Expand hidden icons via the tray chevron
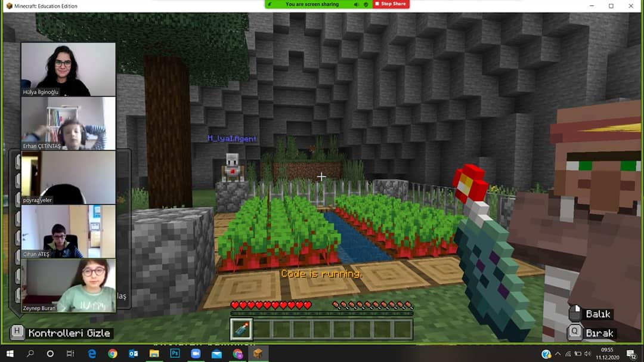This screenshot has width=644, height=362. pyautogui.click(x=558, y=354)
